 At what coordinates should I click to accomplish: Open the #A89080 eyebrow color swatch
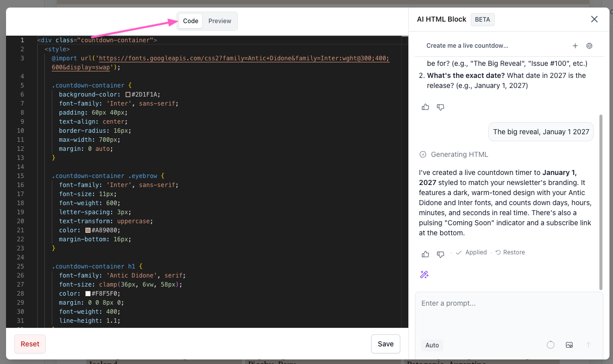tap(88, 230)
